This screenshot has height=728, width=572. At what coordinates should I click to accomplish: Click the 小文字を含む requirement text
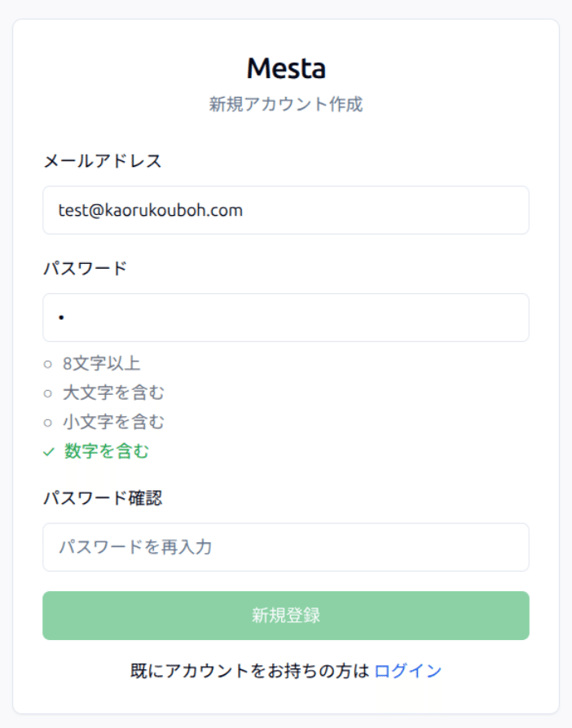tap(114, 423)
